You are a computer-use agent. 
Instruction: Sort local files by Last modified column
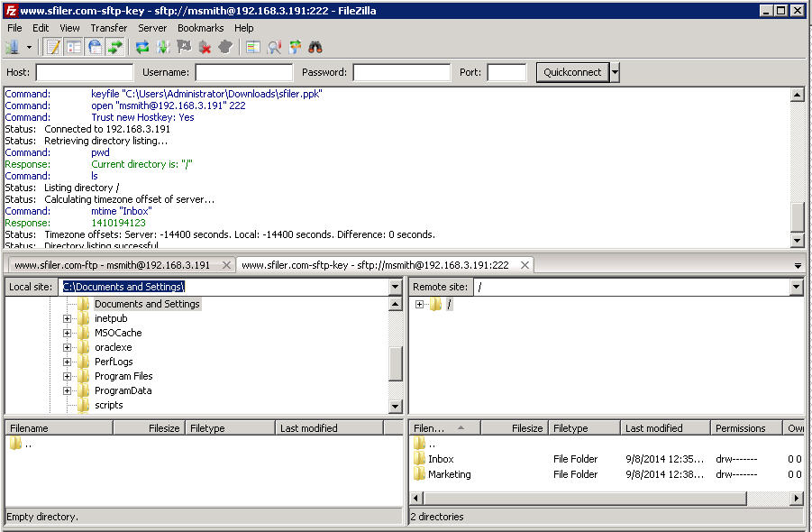(x=329, y=428)
